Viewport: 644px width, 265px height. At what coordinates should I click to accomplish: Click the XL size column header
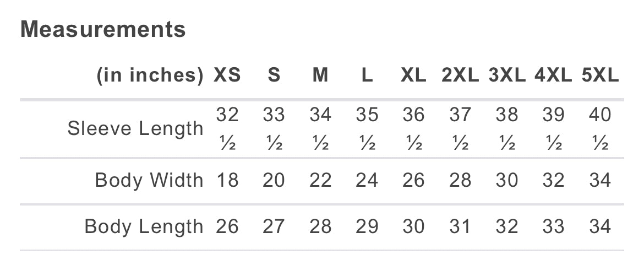click(413, 75)
